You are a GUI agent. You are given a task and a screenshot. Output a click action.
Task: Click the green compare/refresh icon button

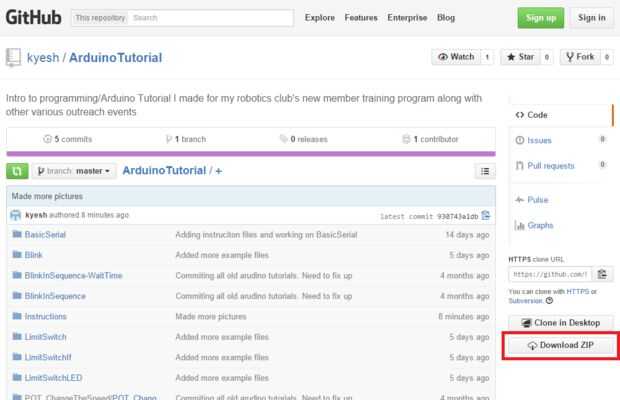[x=17, y=171]
